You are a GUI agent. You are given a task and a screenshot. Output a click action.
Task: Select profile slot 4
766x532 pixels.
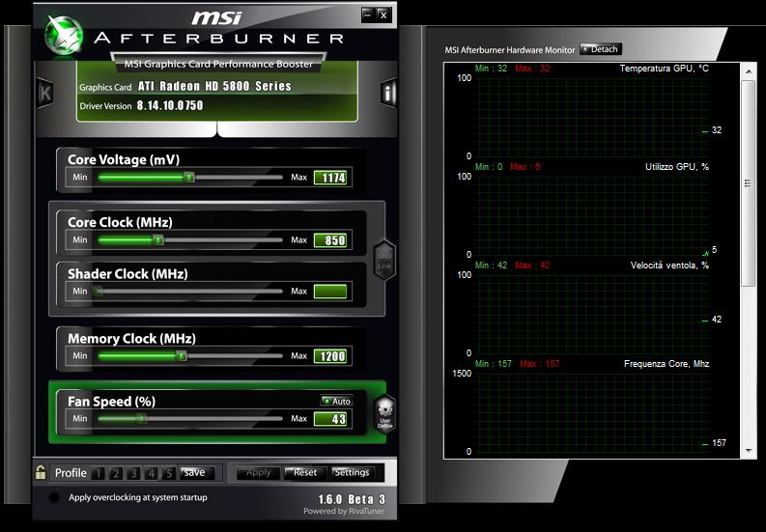[x=151, y=473]
